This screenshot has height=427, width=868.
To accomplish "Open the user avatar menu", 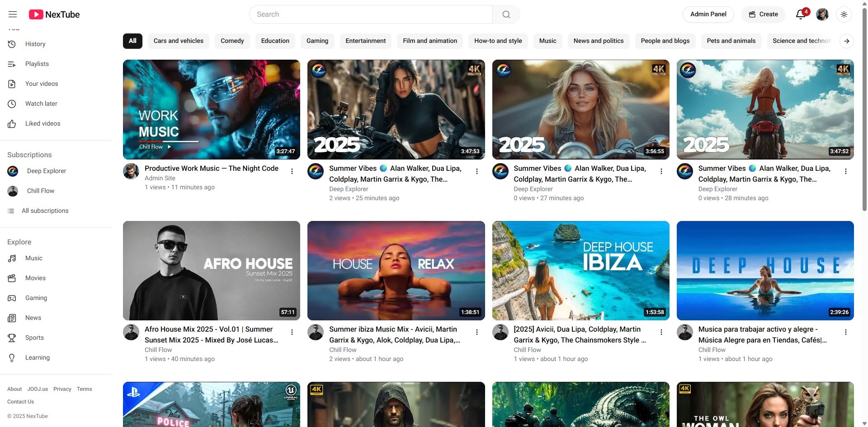I will 822,14.
